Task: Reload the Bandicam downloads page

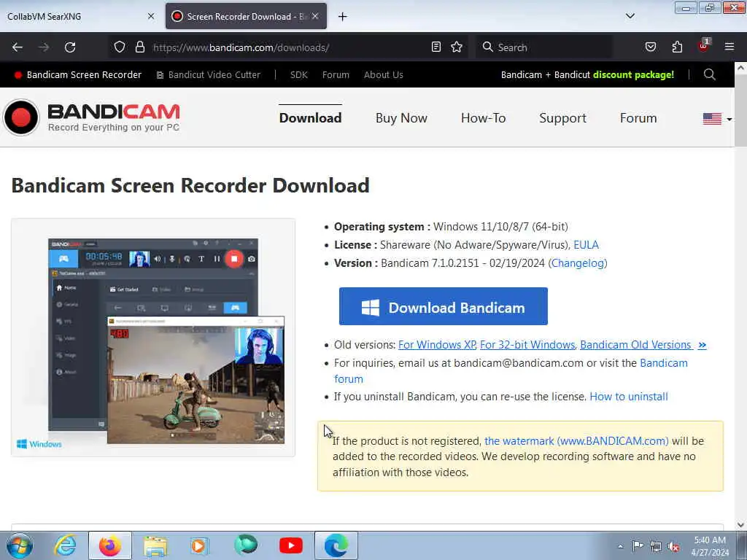Action: point(70,47)
